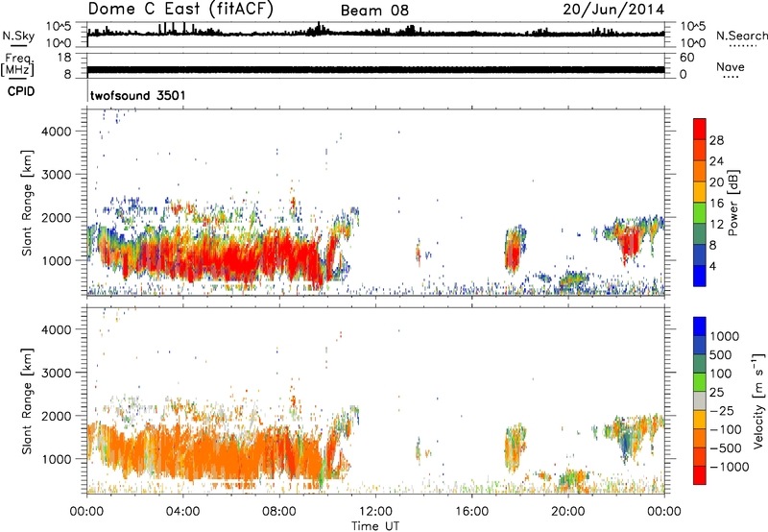Image resolution: width=768 pixels, height=532 pixels.
Task: Select the 'N.Sky' legend label
Action: [18, 36]
